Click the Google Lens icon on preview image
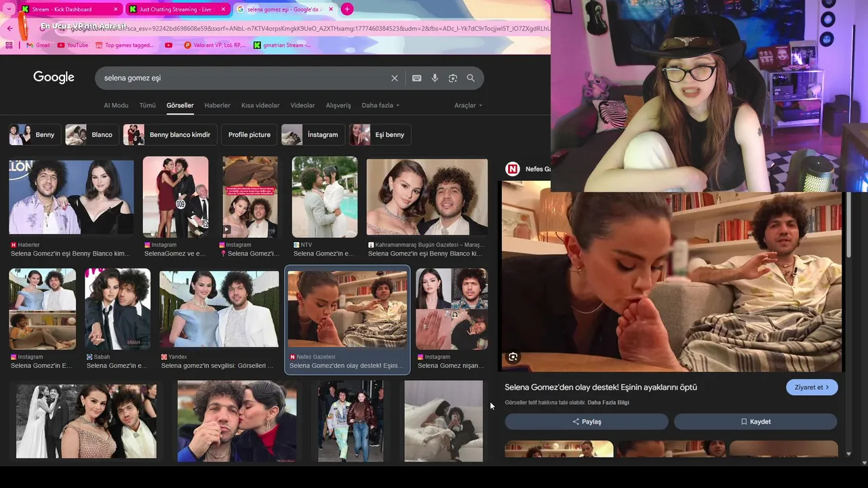868x488 pixels. click(513, 357)
